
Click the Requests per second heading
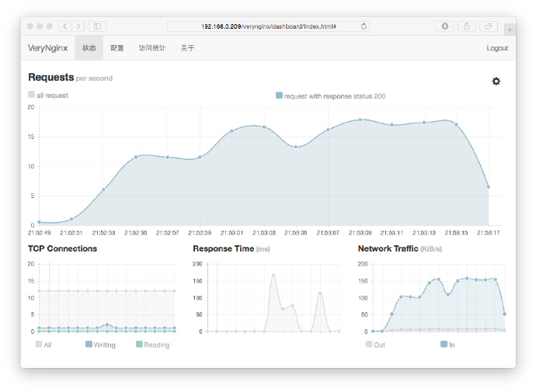point(71,78)
